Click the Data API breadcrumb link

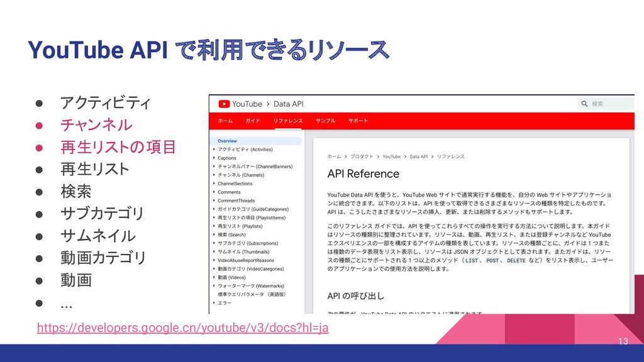coord(418,156)
